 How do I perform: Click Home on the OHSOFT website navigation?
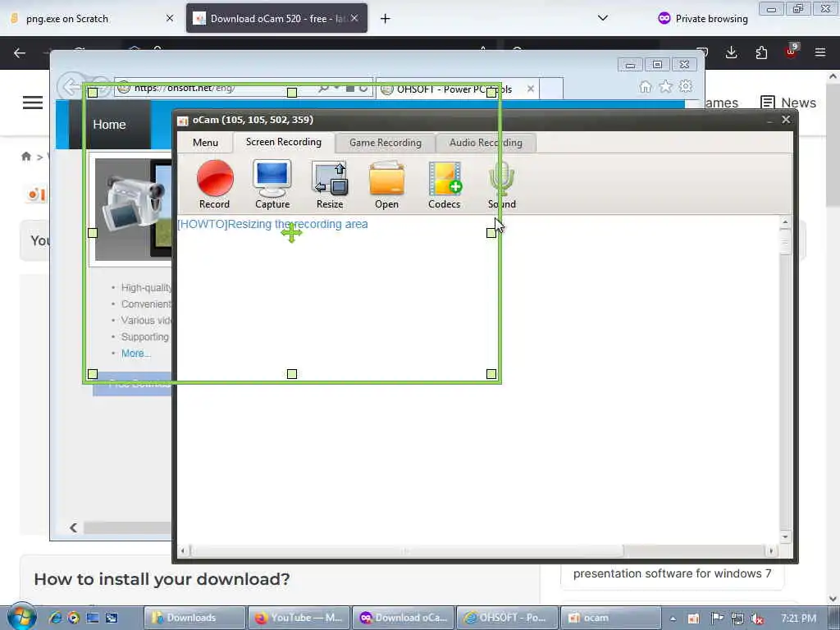109,125
